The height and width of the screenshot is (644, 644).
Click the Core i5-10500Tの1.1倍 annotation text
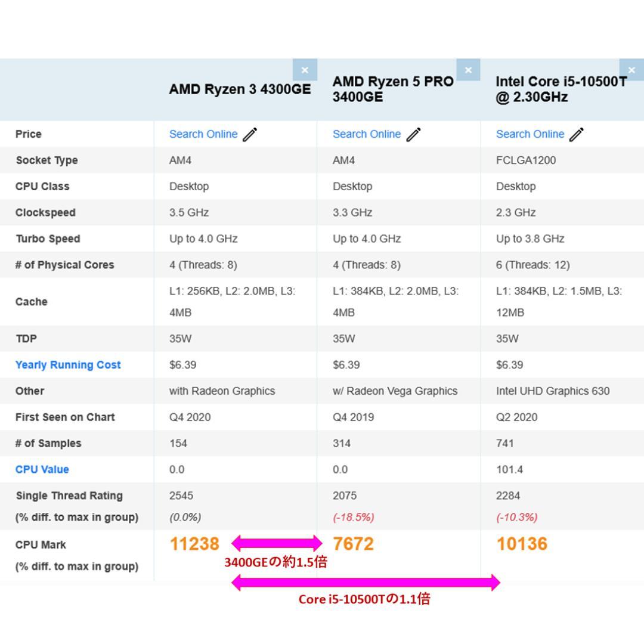(x=364, y=599)
